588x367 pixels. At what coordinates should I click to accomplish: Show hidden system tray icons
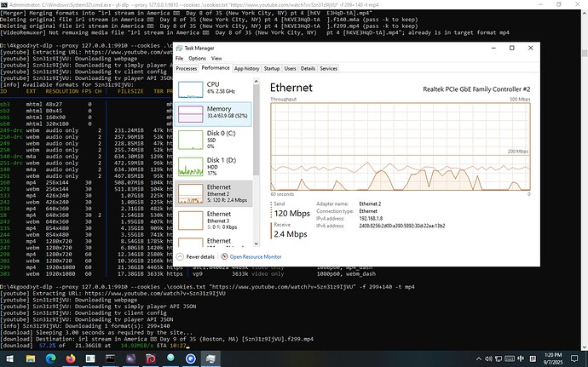[x=479, y=358]
